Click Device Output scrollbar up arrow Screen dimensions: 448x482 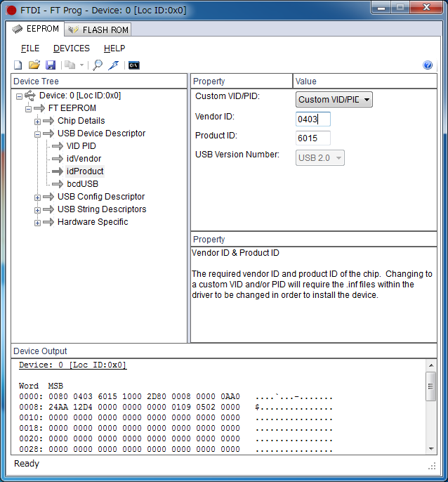(x=431, y=365)
